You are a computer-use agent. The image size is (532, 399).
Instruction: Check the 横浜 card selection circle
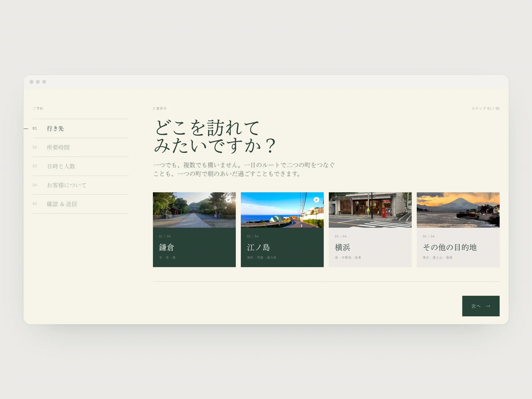pos(404,199)
